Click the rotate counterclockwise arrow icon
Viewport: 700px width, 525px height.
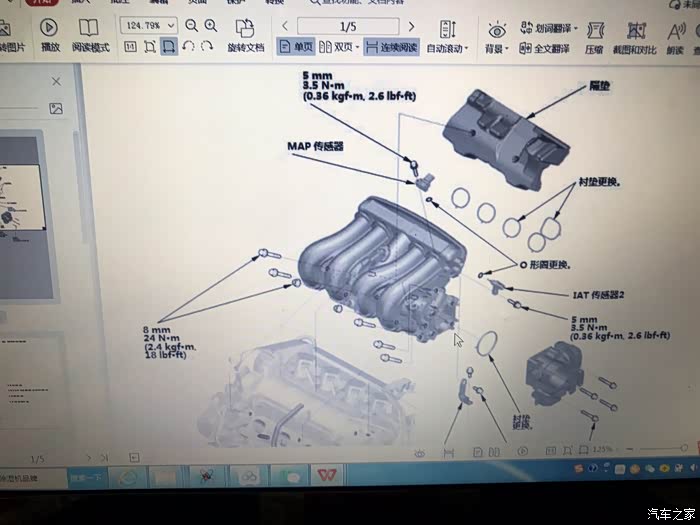188,46
